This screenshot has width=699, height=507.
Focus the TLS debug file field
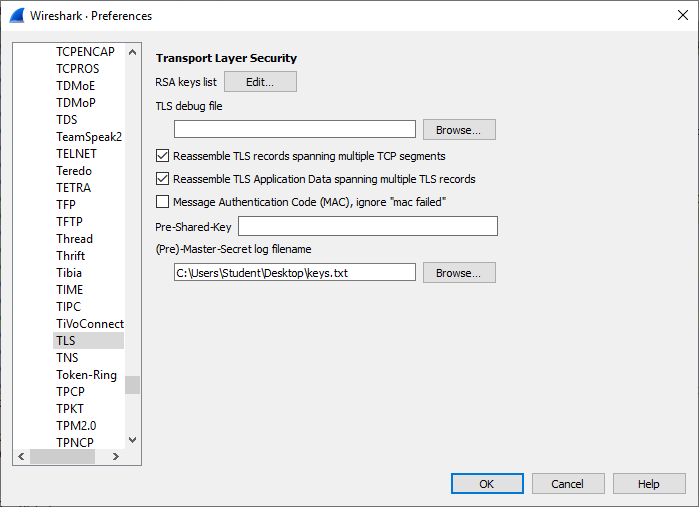[x=295, y=129]
